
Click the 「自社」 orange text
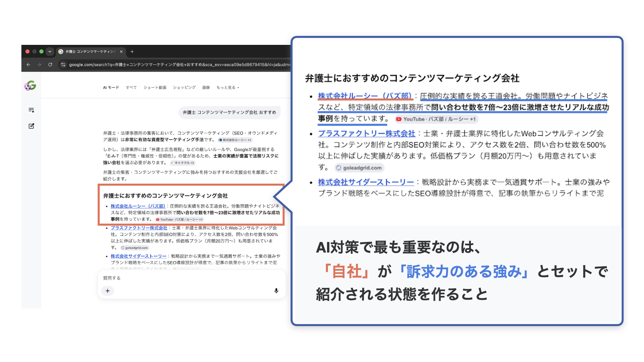point(347,271)
